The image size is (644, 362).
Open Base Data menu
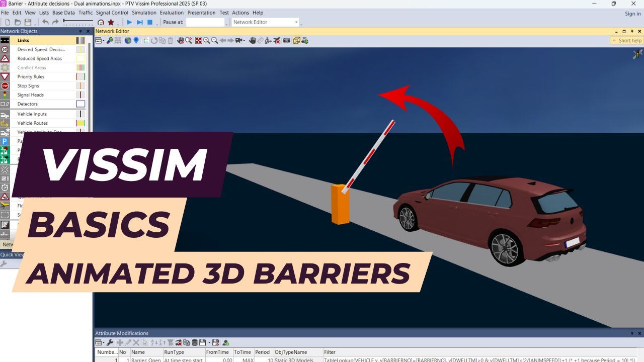click(63, 13)
